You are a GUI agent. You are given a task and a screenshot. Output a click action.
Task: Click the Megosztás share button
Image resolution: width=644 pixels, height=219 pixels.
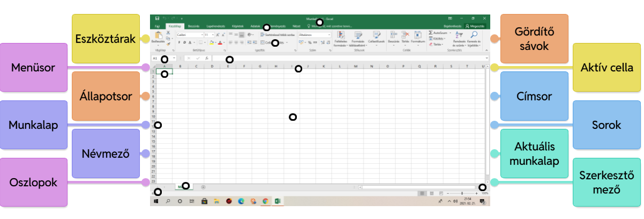475,26
